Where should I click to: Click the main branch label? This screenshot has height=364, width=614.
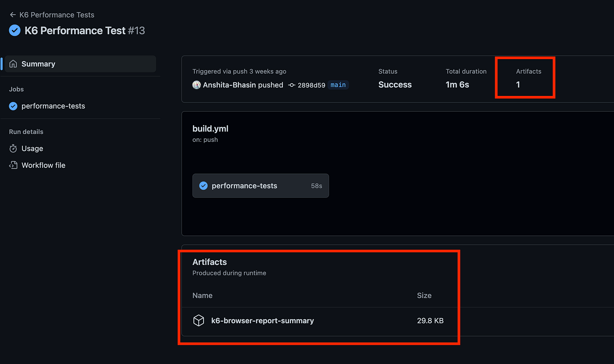click(338, 85)
